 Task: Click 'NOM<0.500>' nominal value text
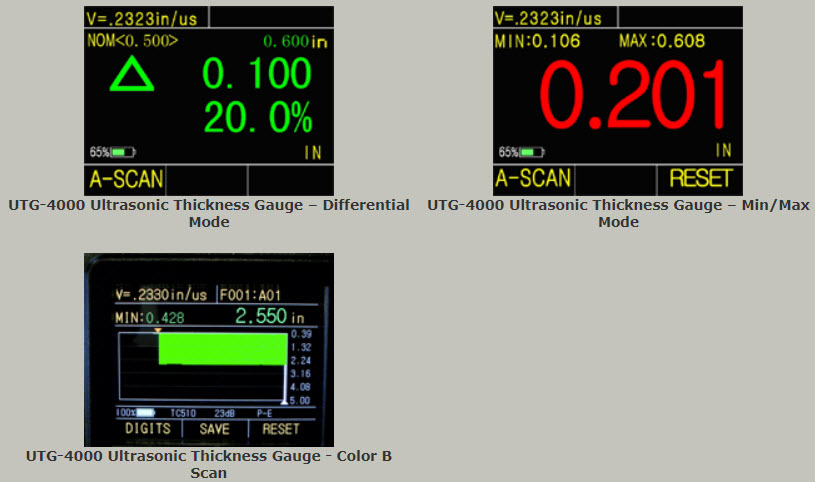click(133, 41)
